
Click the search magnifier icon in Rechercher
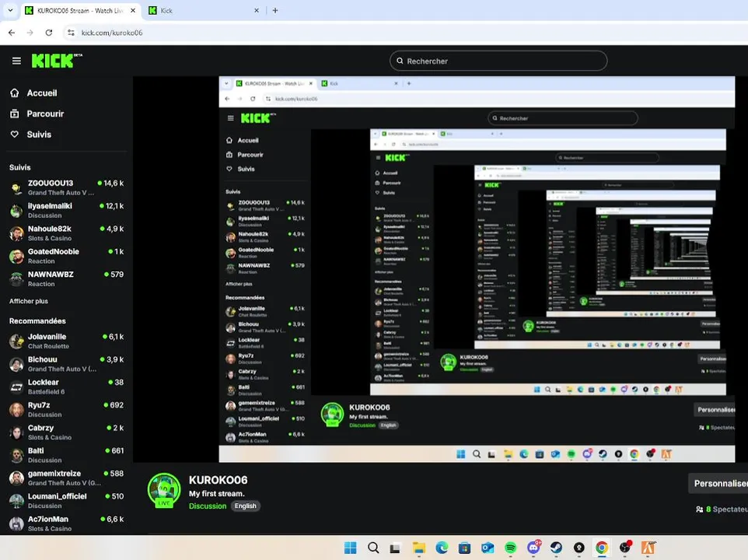[x=400, y=61]
